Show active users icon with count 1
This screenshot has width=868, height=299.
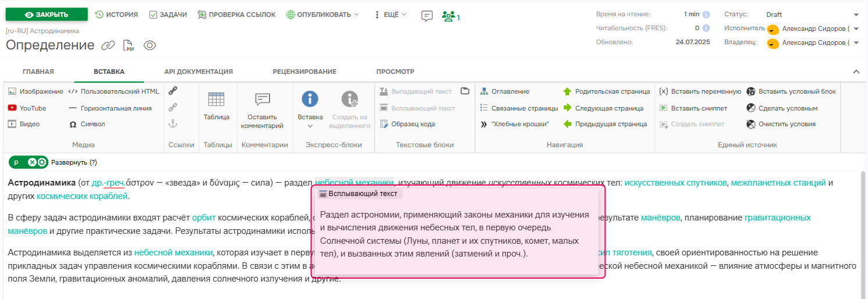451,16
